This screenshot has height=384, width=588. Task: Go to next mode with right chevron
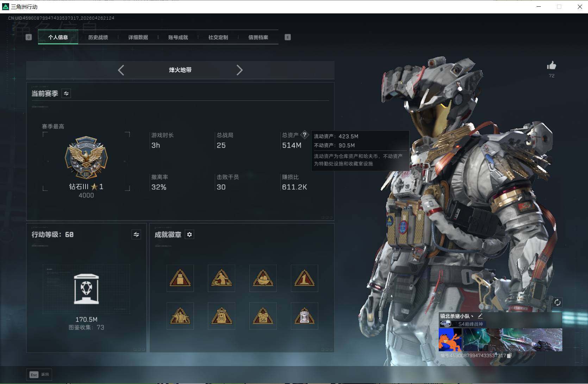[x=239, y=70]
